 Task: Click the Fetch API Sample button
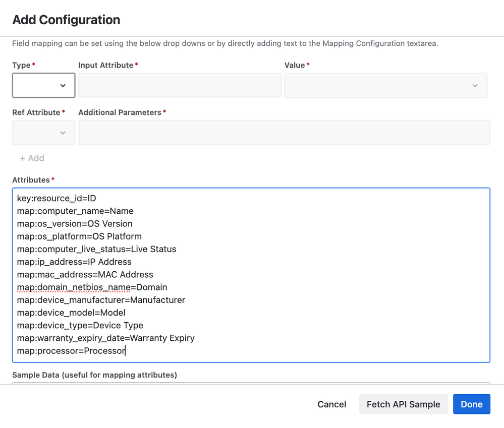click(x=403, y=404)
